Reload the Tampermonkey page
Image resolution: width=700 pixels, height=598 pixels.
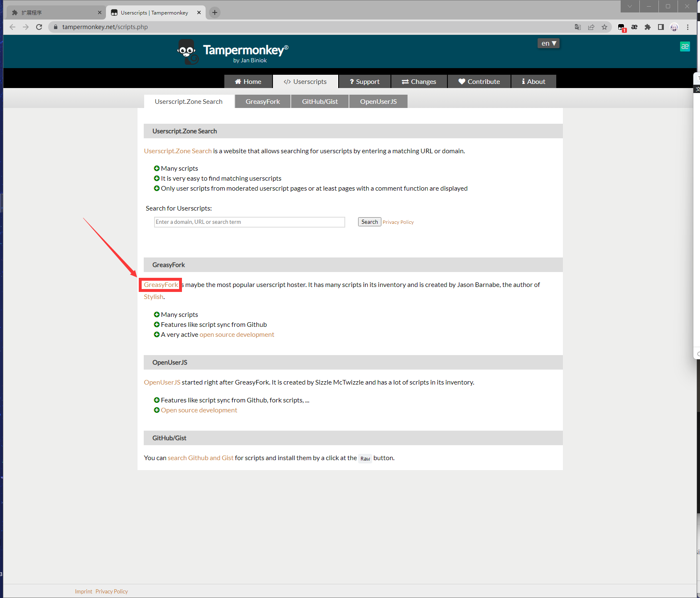point(39,27)
